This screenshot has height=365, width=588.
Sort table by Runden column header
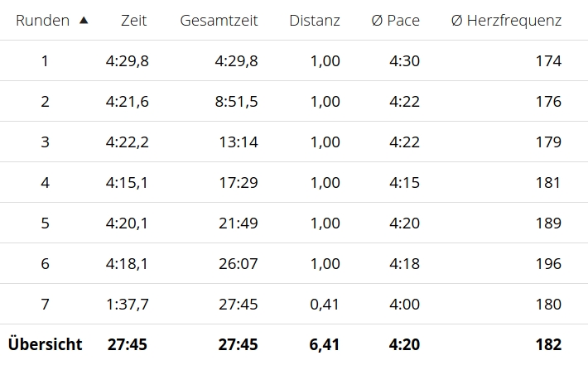43,21
